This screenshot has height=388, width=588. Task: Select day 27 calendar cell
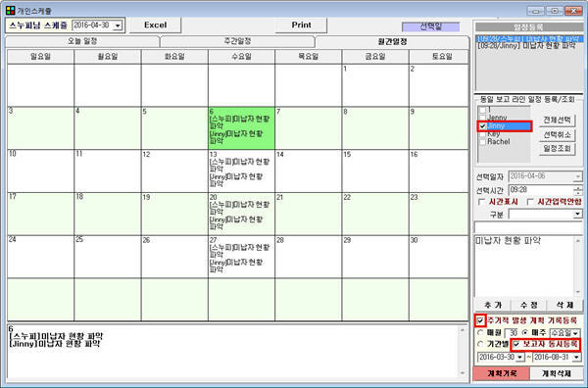pos(241,257)
